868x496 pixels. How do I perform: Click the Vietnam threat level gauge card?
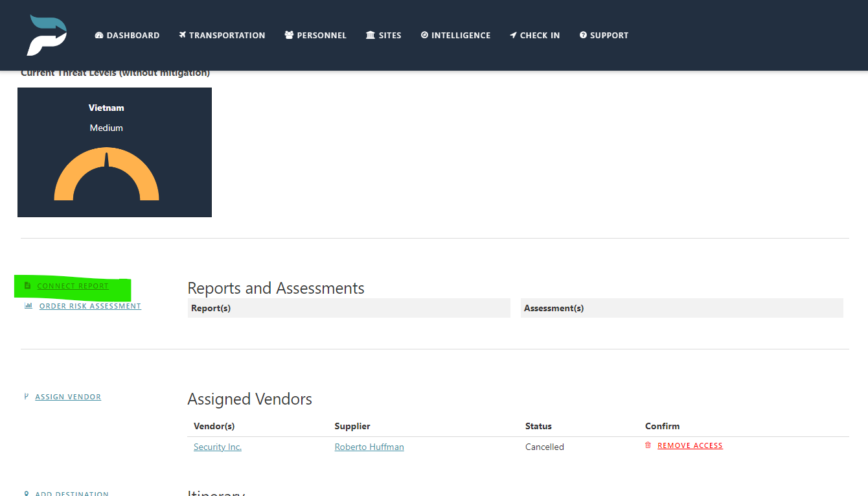click(115, 152)
